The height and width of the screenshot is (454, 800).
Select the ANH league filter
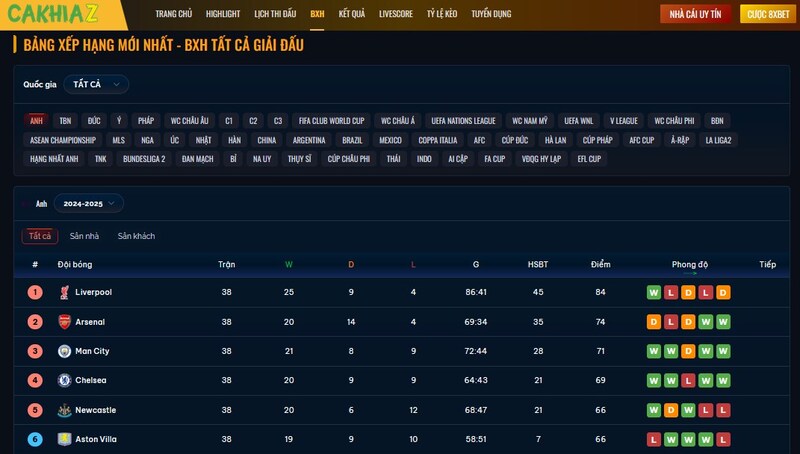pos(36,121)
